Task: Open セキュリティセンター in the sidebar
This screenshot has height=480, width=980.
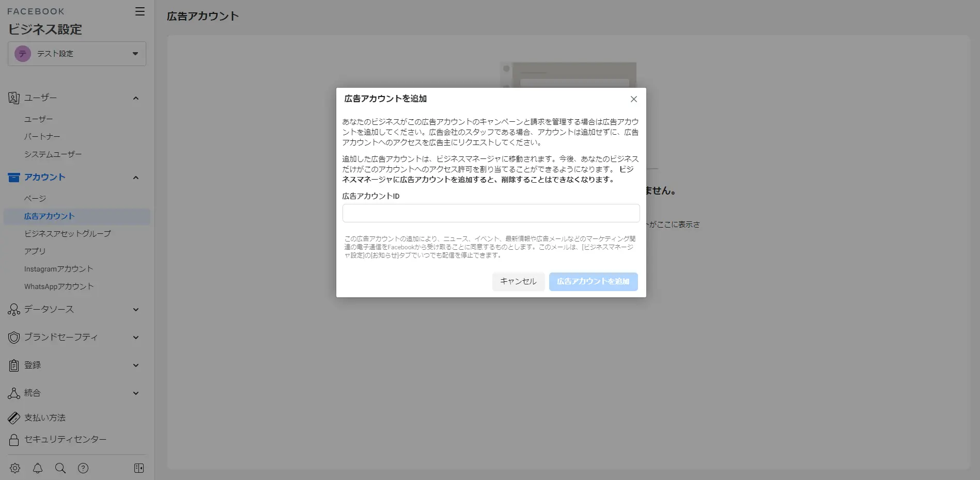Action: 65,440
